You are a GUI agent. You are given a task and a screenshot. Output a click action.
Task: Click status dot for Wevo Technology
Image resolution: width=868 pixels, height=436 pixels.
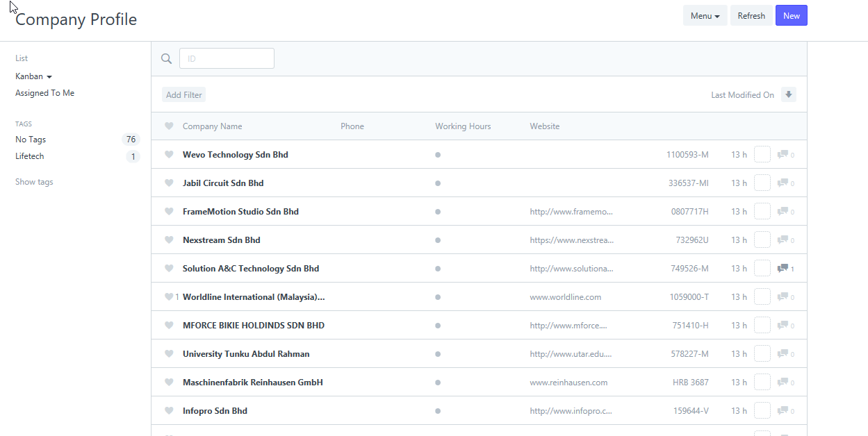[438, 155]
